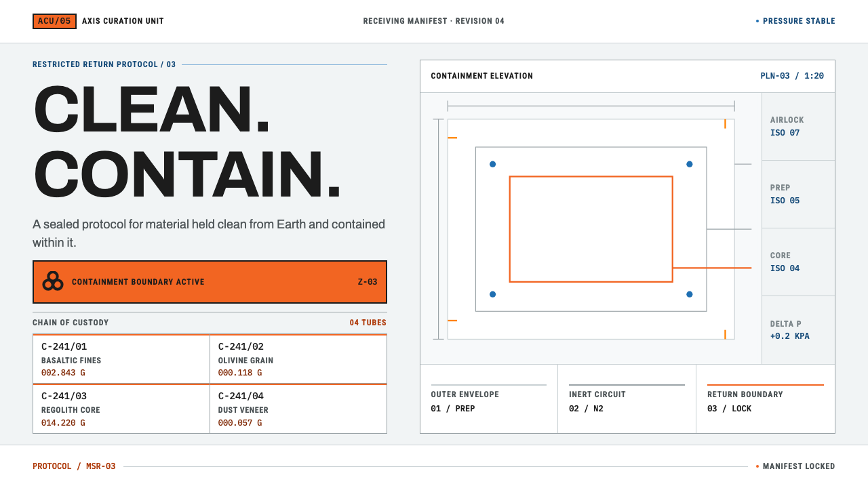
Task: Click the 'CONTAINMENT ELEVATION' panel title
Action: pyautogui.click(x=482, y=76)
